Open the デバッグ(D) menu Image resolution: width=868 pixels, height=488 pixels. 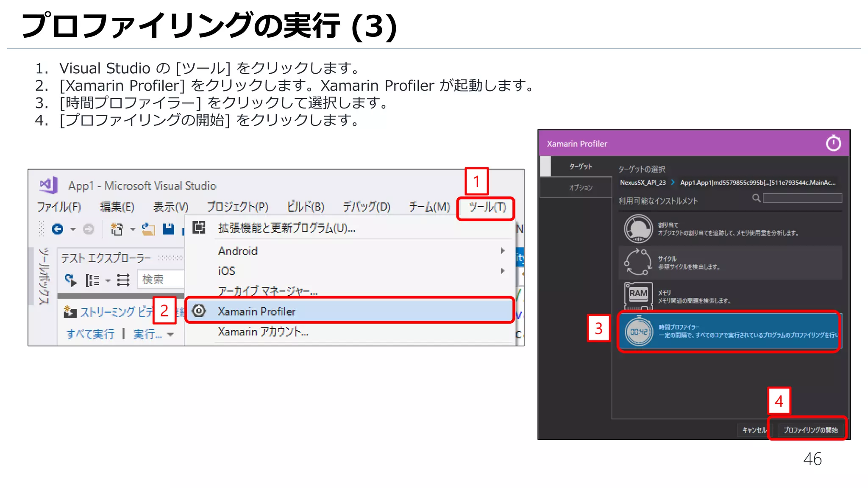coord(366,207)
